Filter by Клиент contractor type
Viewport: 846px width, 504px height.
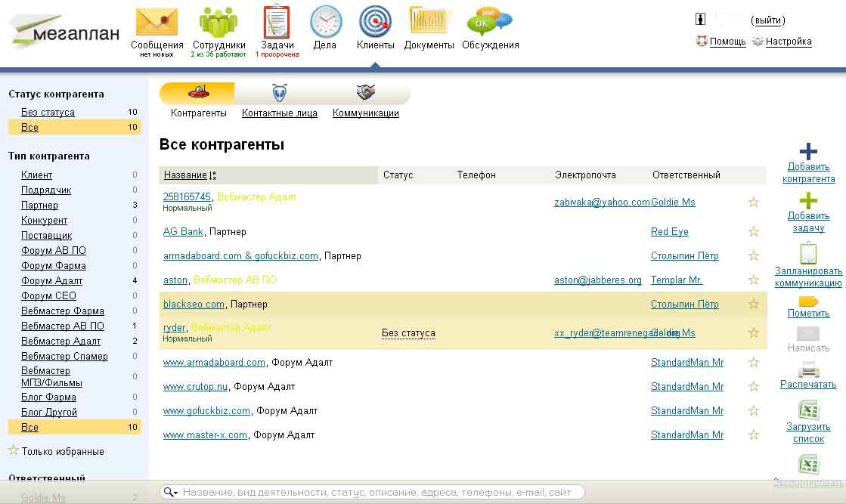37,175
